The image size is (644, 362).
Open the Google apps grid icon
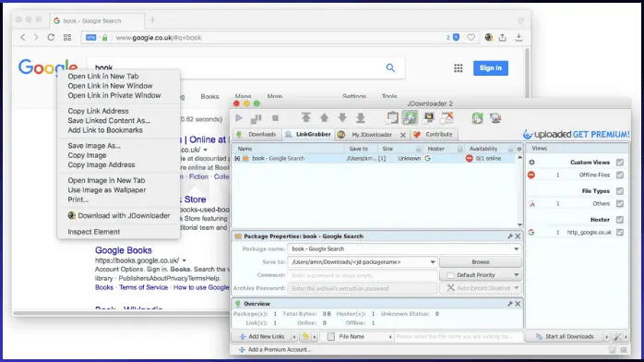pyautogui.click(x=458, y=68)
